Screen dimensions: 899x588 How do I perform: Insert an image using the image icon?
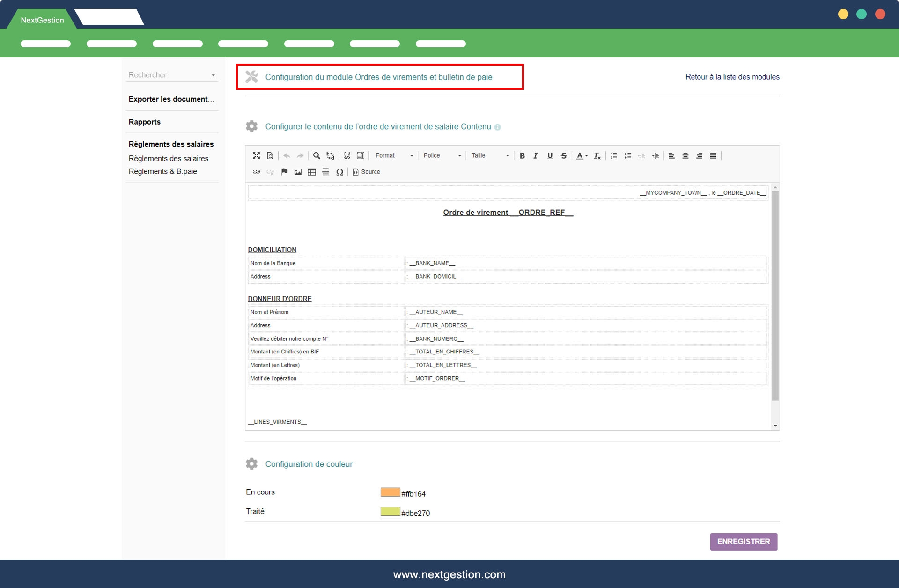click(x=298, y=172)
